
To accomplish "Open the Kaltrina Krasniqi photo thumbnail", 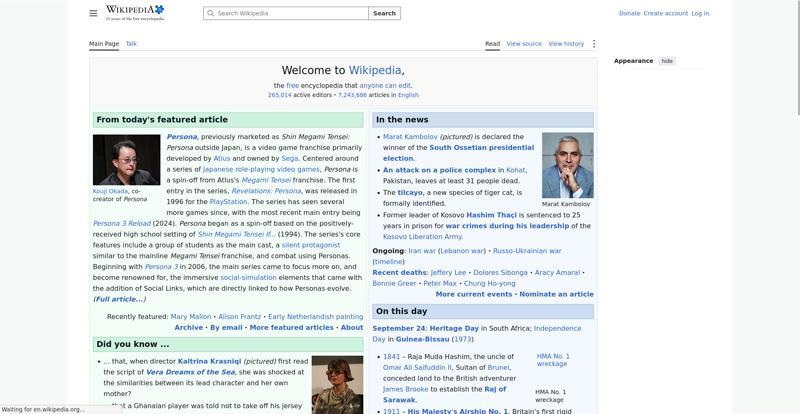I will point(337,385).
